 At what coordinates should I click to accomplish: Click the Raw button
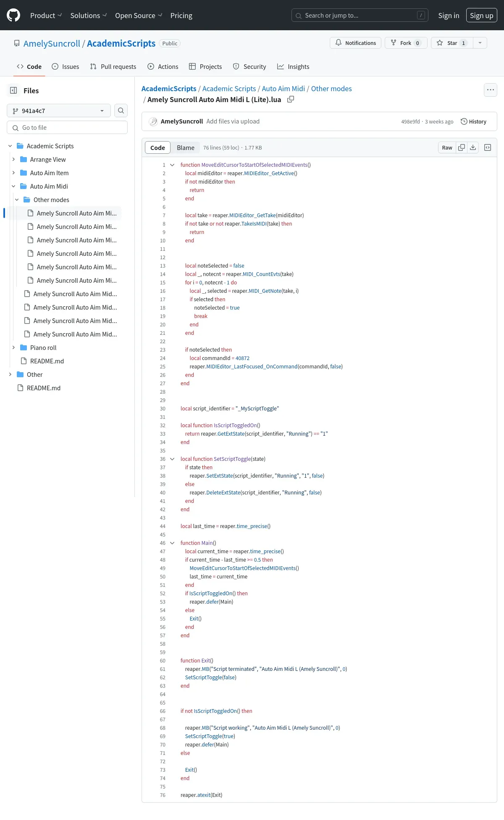click(x=447, y=147)
